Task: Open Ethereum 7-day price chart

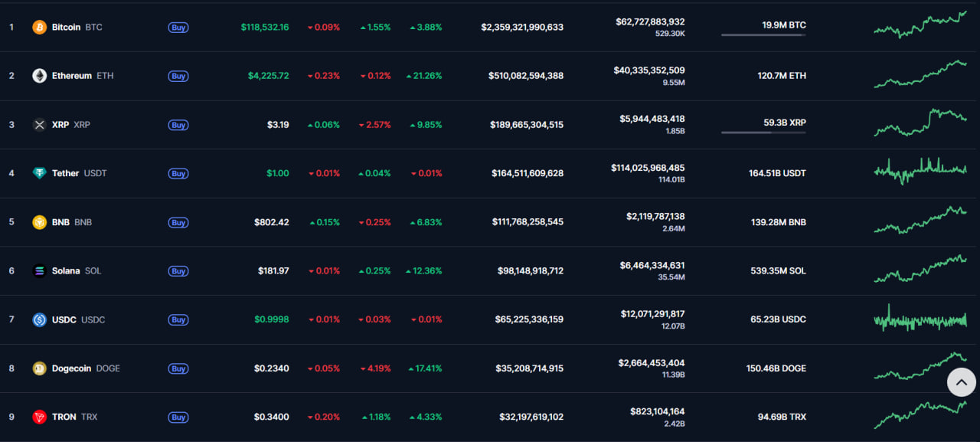Action: [x=920, y=74]
